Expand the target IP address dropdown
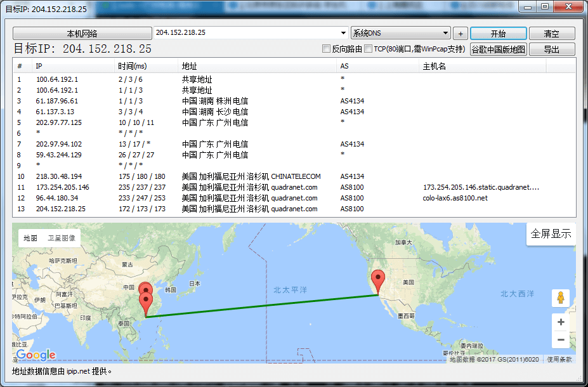Screen dimensions: 588x387 point(343,33)
